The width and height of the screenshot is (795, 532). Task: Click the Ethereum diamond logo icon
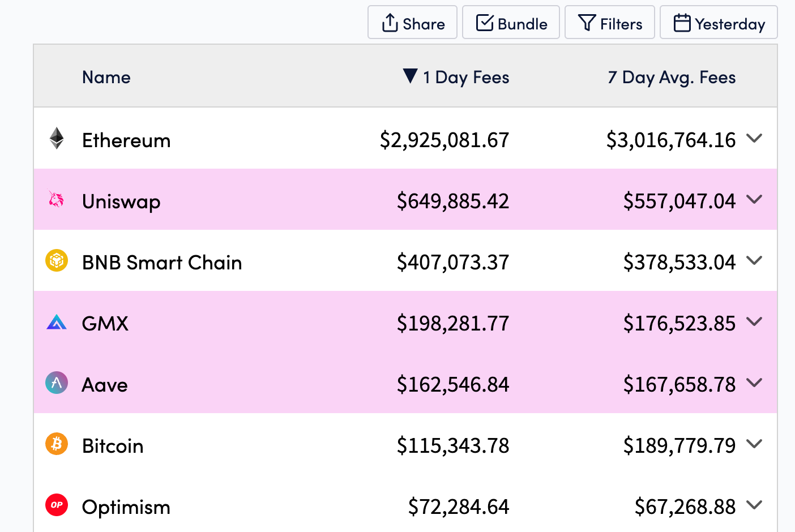click(57, 139)
